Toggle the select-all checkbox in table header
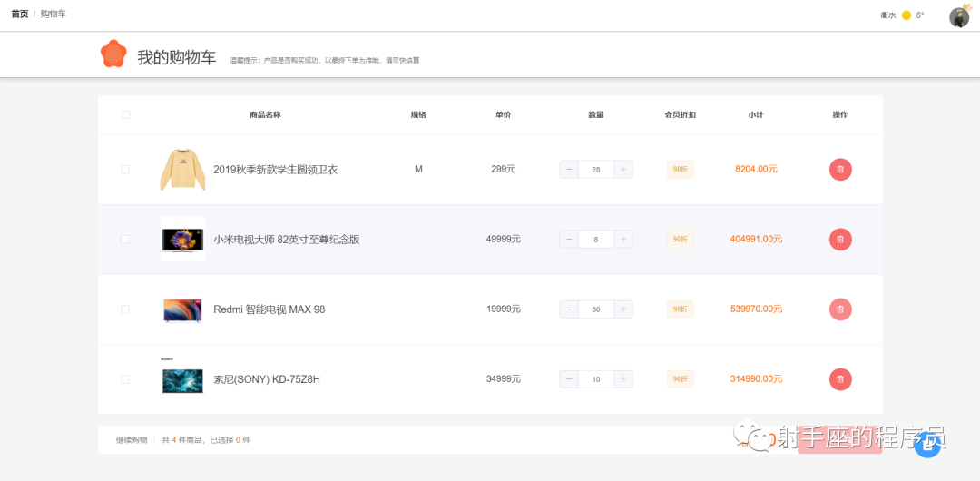Image resolution: width=980 pixels, height=481 pixels. [x=125, y=114]
